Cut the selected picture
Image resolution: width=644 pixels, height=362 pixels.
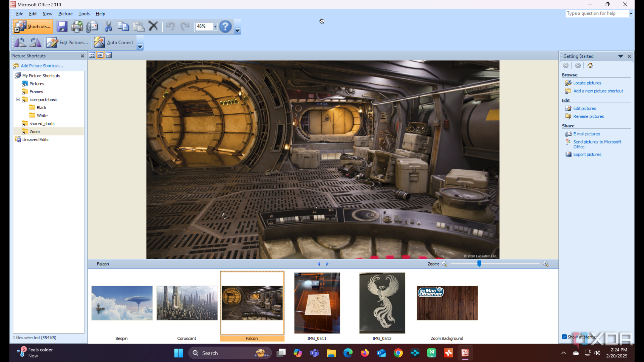[x=108, y=26]
